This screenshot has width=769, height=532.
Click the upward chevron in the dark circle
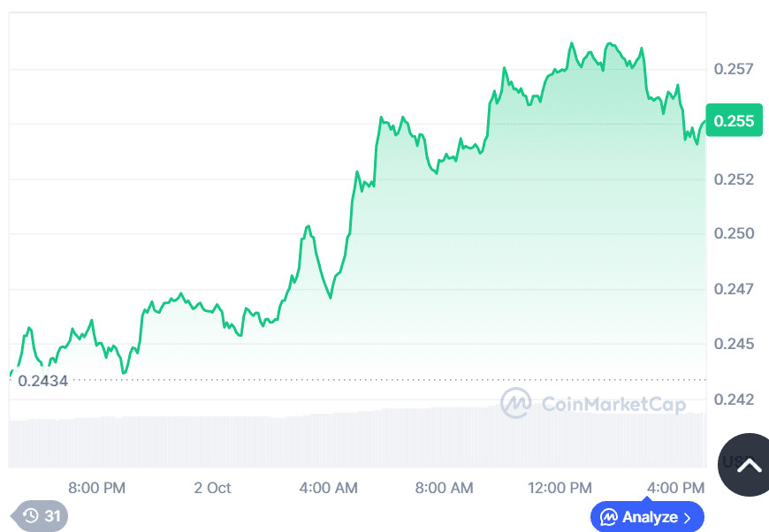point(746,464)
